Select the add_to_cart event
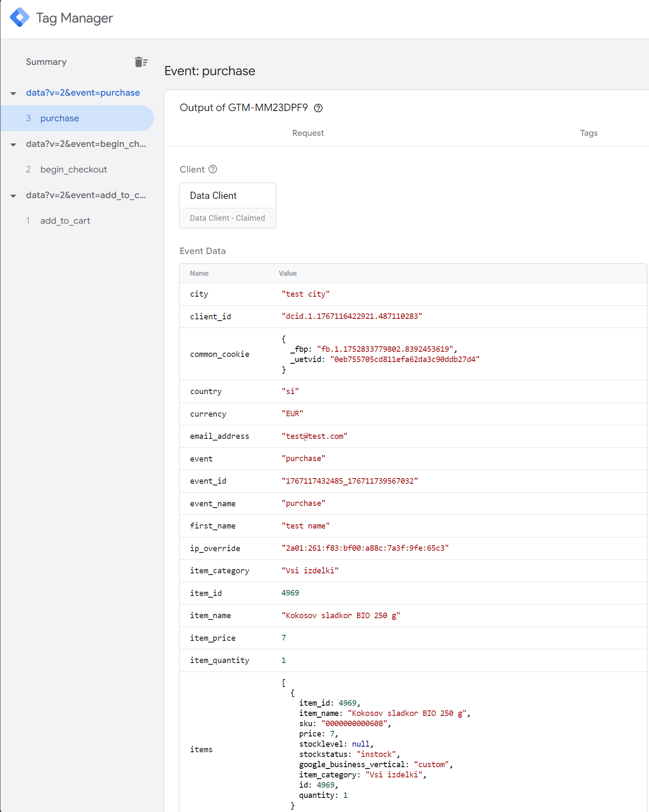 coord(65,221)
